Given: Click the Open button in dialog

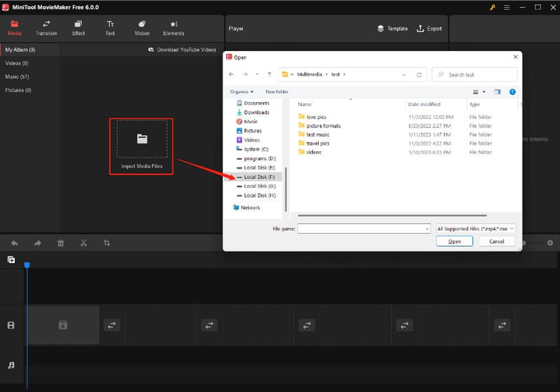Looking at the screenshot, I should [x=454, y=241].
